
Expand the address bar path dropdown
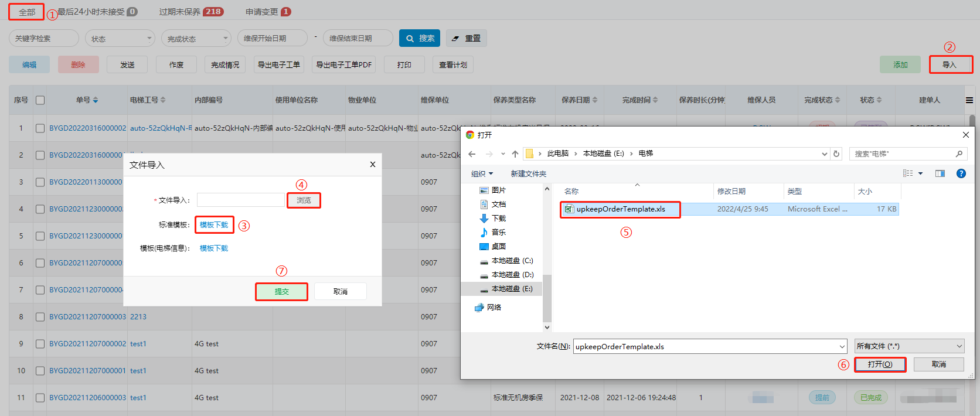pyautogui.click(x=825, y=154)
